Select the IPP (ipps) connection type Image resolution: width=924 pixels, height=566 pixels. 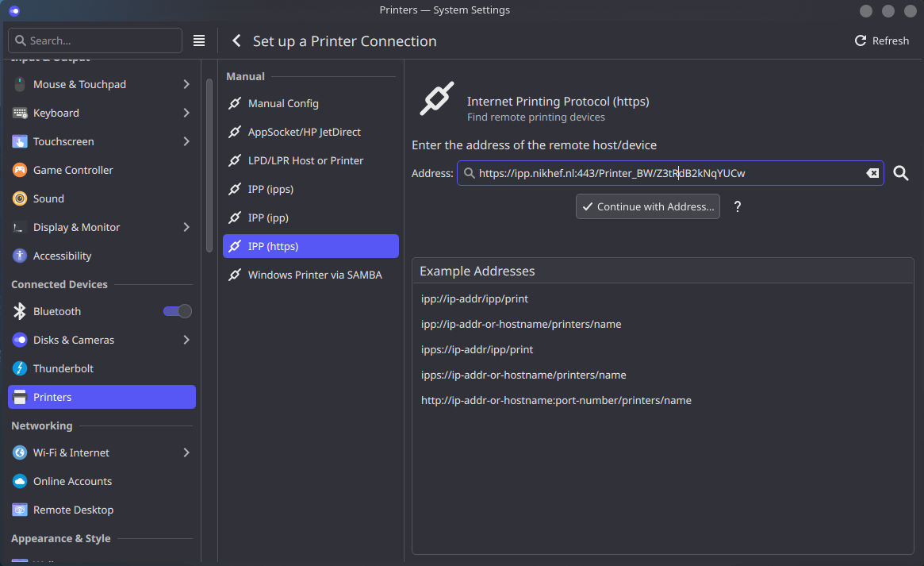click(270, 189)
